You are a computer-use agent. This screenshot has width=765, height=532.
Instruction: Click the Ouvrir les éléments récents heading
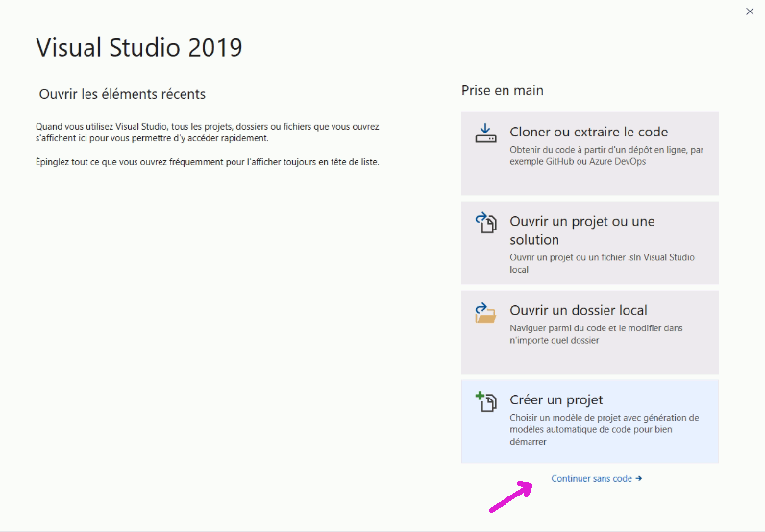point(122,94)
